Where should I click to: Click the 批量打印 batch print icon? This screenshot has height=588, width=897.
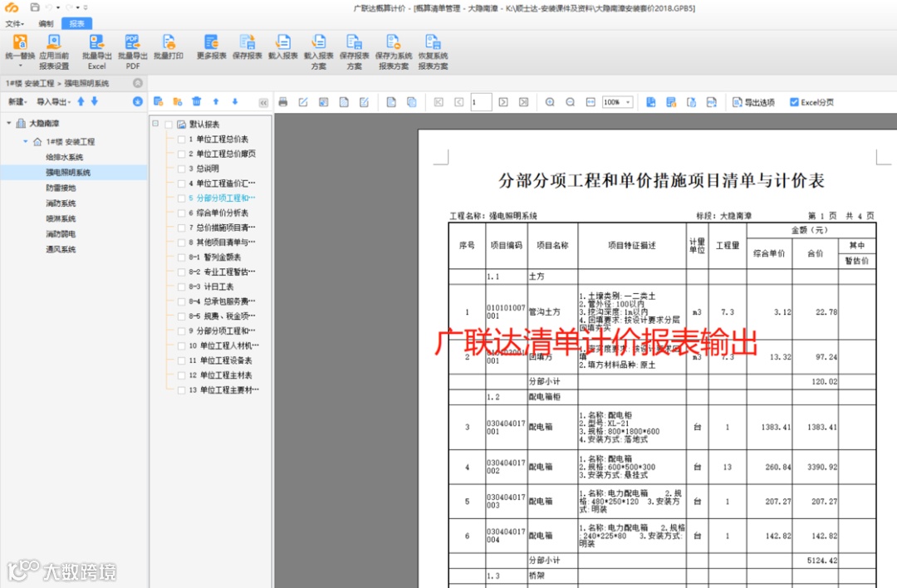tap(169, 42)
